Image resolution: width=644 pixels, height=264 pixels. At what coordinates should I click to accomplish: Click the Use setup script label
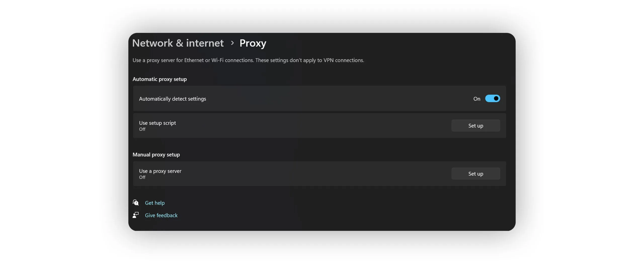[x=157, y=123]
